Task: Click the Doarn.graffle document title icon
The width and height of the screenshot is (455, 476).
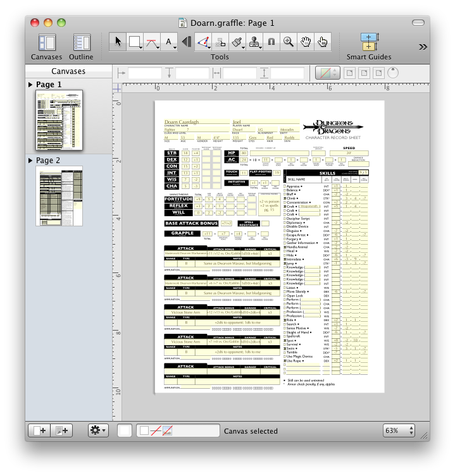Action: 183,23
